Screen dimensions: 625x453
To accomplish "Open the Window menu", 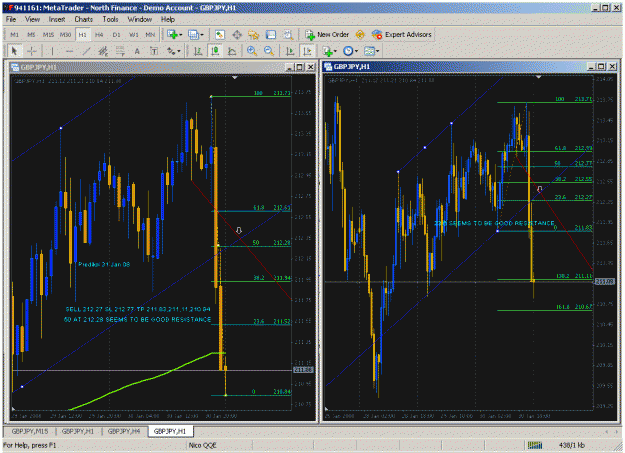I will [x=140, y=19].
